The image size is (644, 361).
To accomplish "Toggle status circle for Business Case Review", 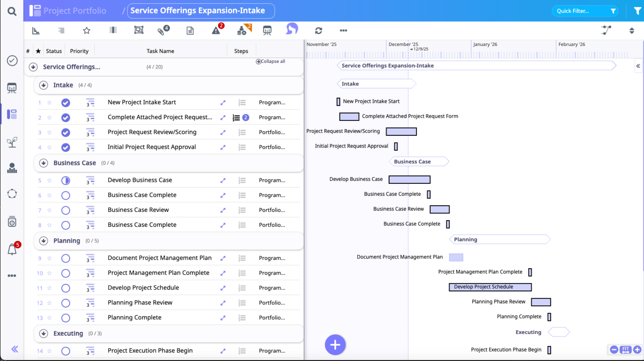I will 66,210.
